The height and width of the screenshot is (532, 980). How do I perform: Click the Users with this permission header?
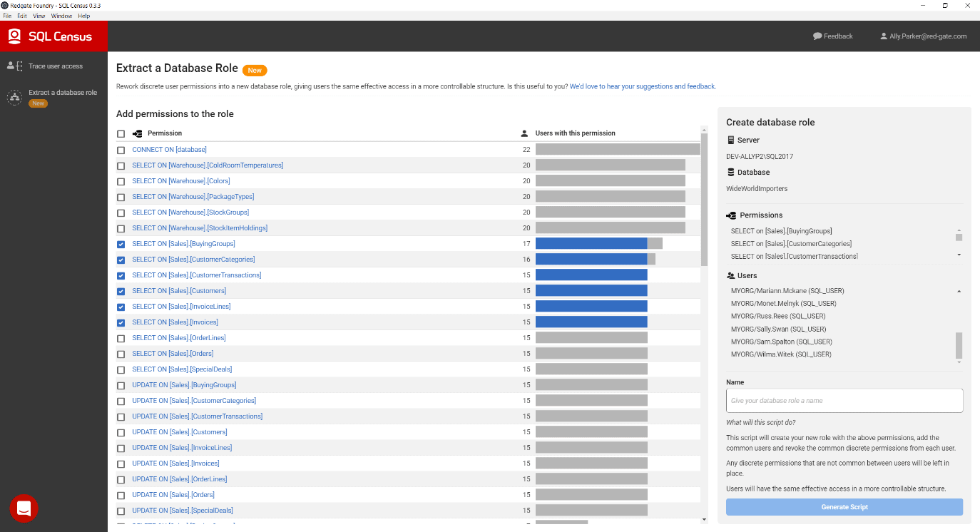pos(575,133)
